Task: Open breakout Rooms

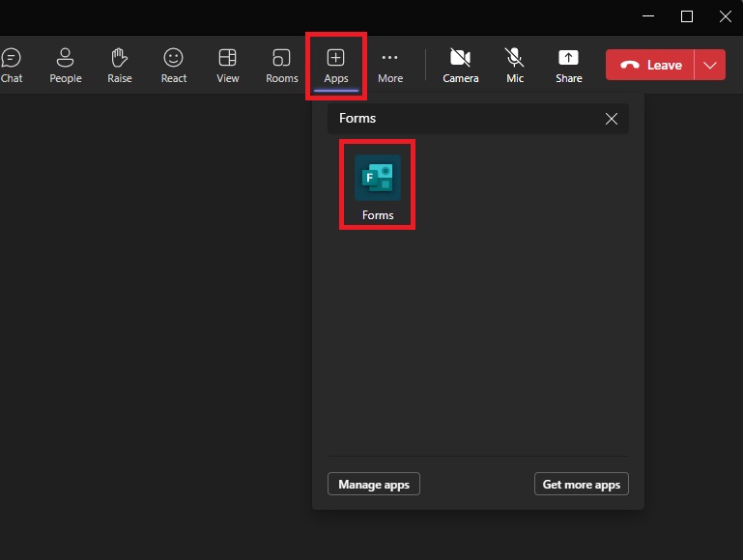Action: coord(282,66)
